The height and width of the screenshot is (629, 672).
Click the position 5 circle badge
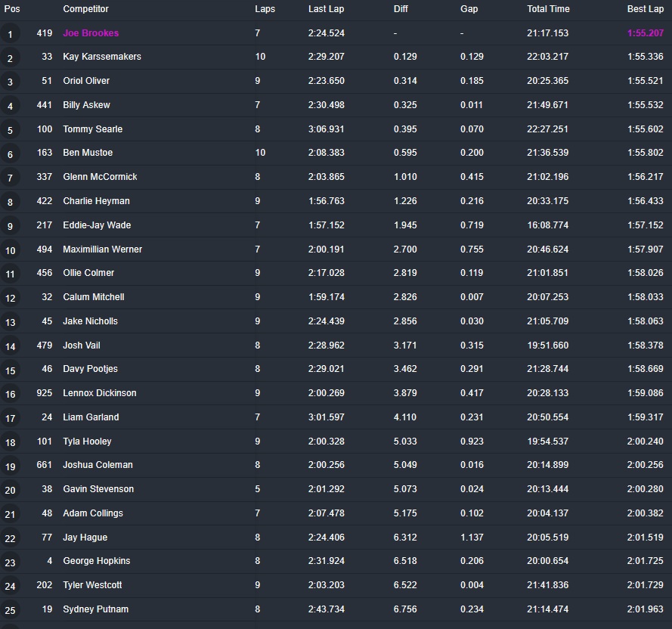point(11,130)
